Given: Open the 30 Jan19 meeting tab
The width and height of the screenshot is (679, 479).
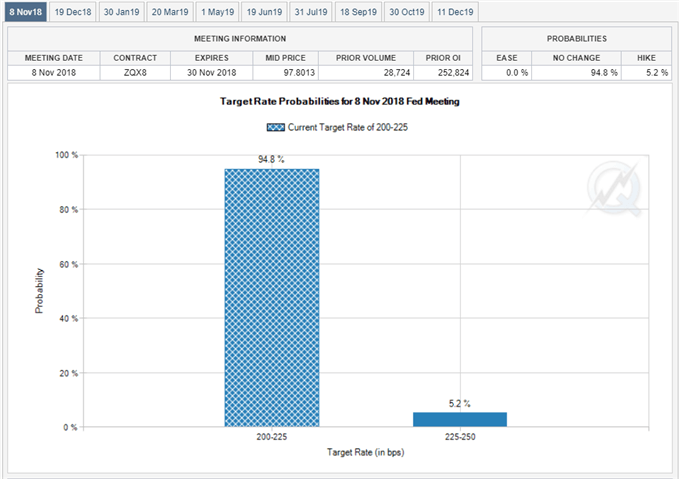Looking at the screenshot, I should pyautogui.click(x=121, y=12).
